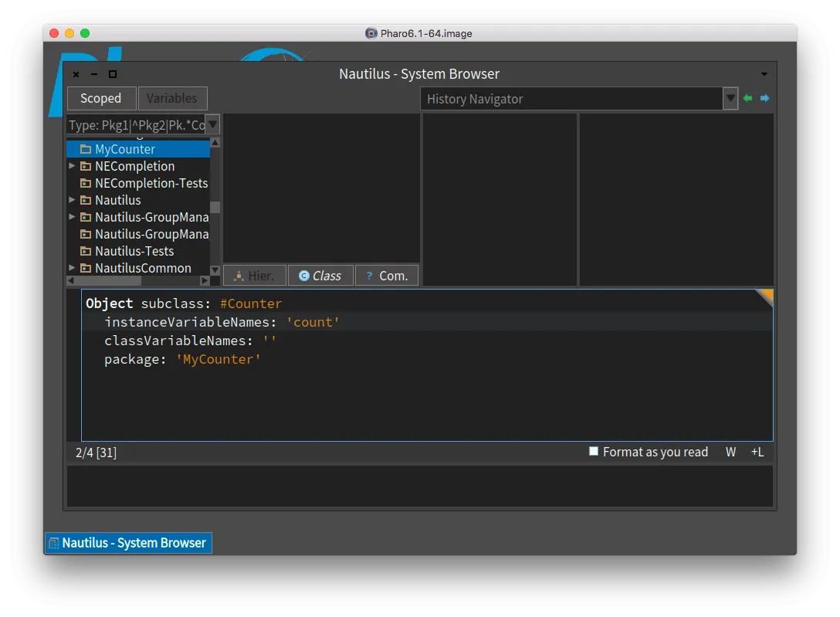Screen dimensions: 840x617
Task: Click the orange unsaved-changes corner marker
Action: pyautogui.click(x=766, y=297)
